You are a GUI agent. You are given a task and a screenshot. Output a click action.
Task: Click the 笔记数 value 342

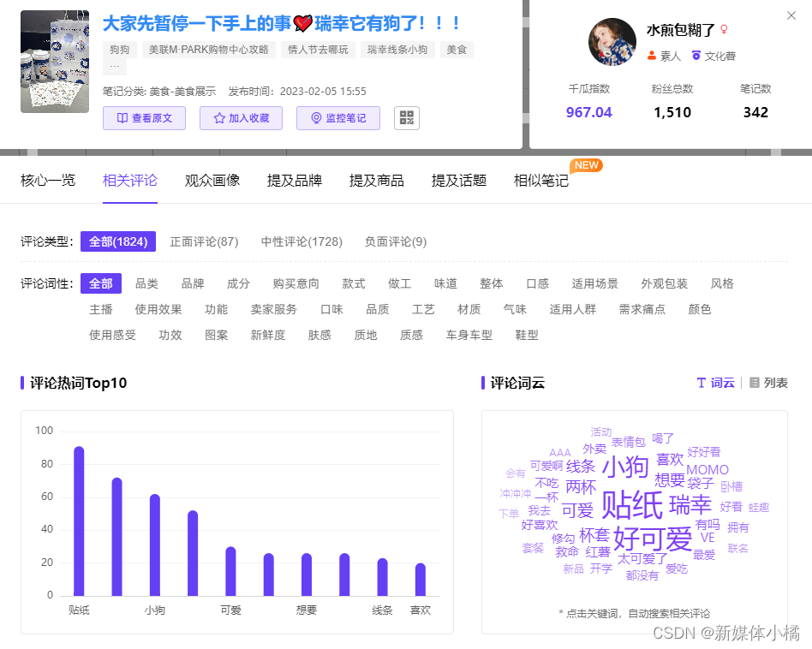click(x=755, y=112)
